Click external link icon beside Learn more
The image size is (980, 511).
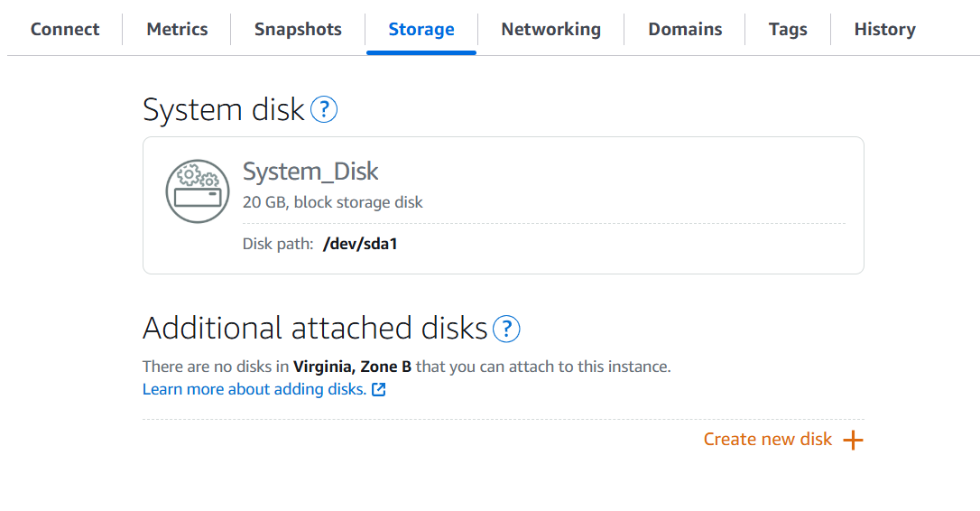[x=379, y=390]
